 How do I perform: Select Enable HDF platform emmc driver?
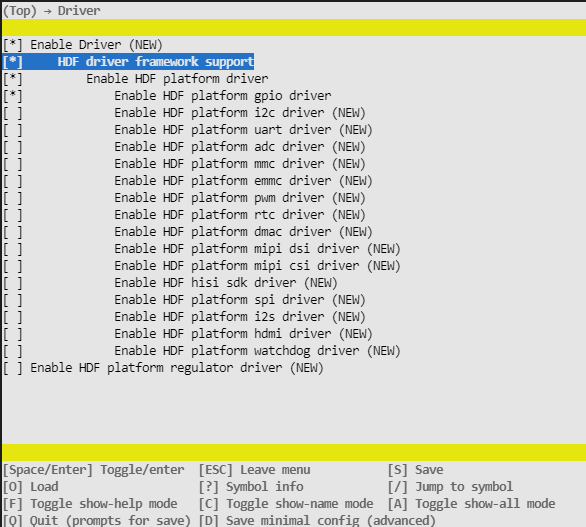point(188,181)
